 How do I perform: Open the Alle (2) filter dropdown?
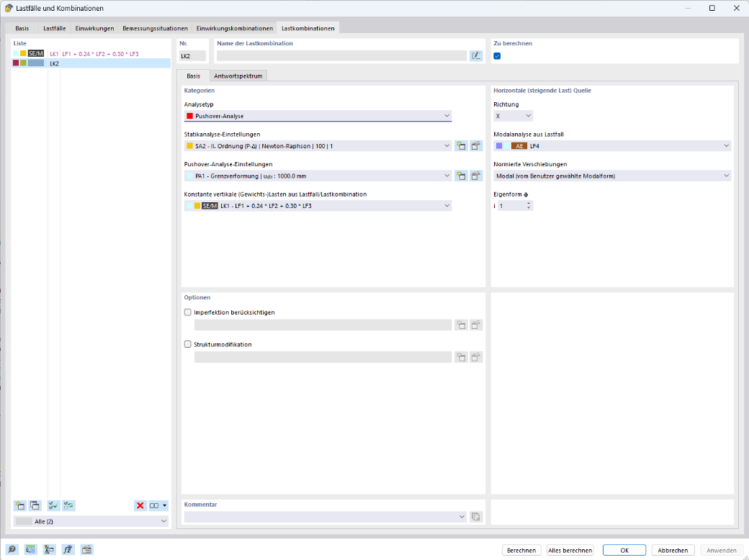(x=91, y=521)
